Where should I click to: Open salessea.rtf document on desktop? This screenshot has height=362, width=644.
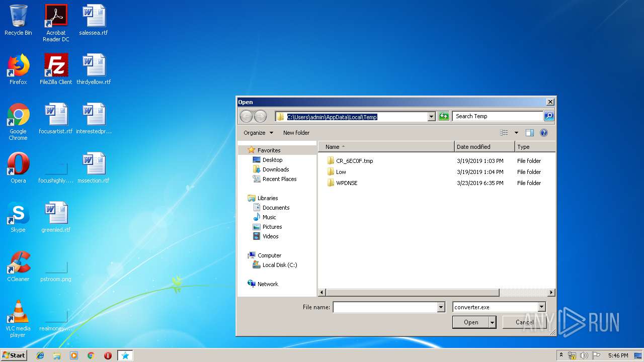(94, 20)
